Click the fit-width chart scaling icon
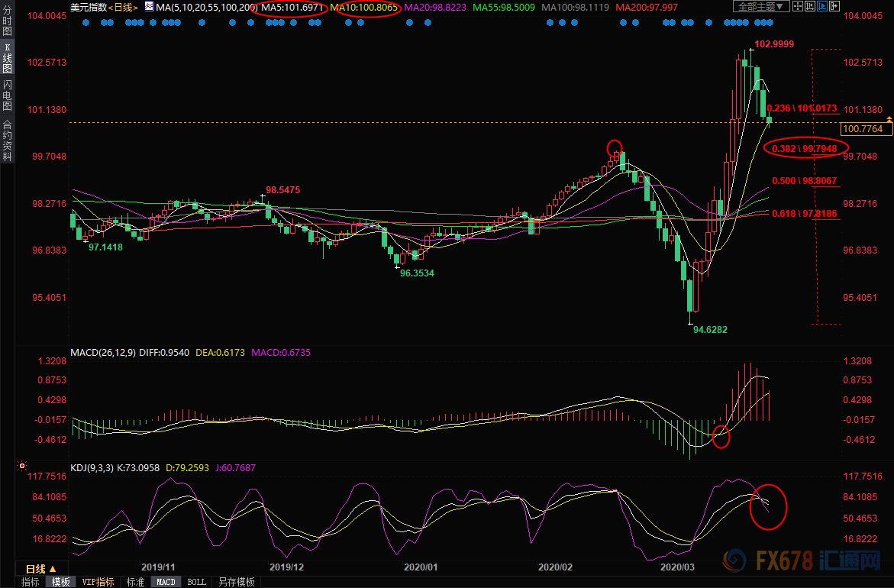 810,6
